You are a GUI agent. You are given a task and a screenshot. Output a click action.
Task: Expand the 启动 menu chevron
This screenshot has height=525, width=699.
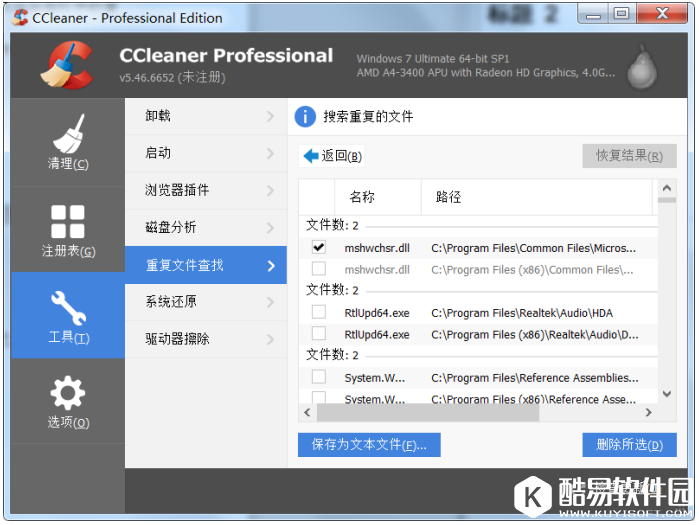pos(270,153)
